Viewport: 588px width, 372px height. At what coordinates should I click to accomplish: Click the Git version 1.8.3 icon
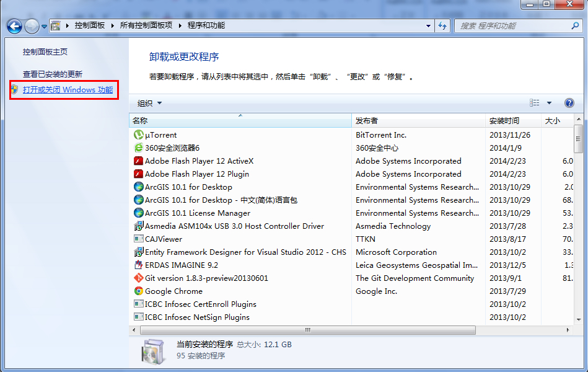point(138,278)
